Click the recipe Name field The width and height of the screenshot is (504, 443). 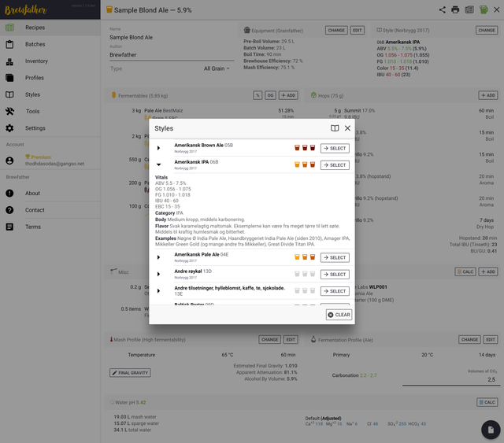pos(172,38)
